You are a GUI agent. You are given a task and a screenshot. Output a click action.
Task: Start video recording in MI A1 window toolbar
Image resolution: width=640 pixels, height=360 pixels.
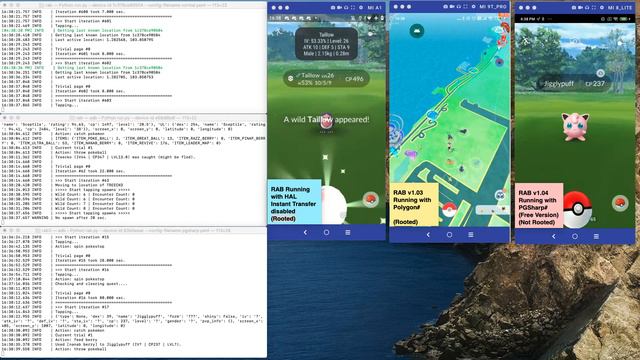click(x=339, y=7)
